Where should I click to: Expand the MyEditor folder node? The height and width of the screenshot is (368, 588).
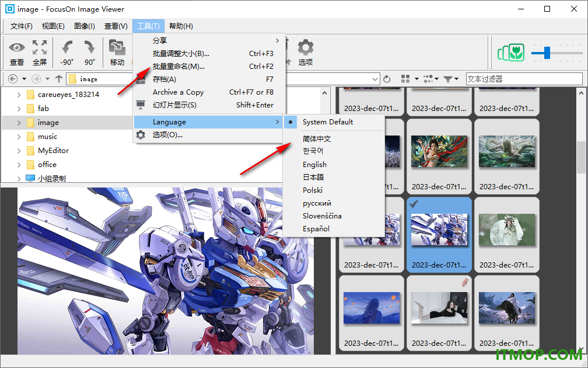[x=19, y=151]
